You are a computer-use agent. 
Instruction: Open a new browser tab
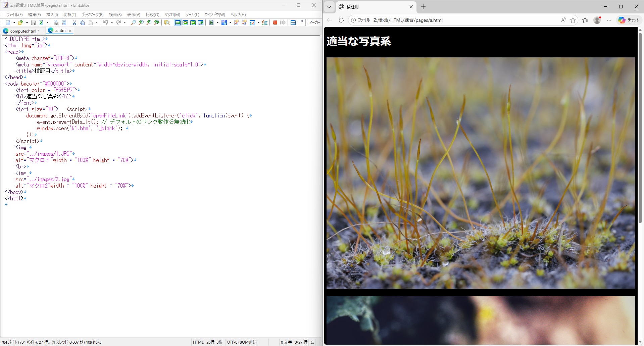423,7
